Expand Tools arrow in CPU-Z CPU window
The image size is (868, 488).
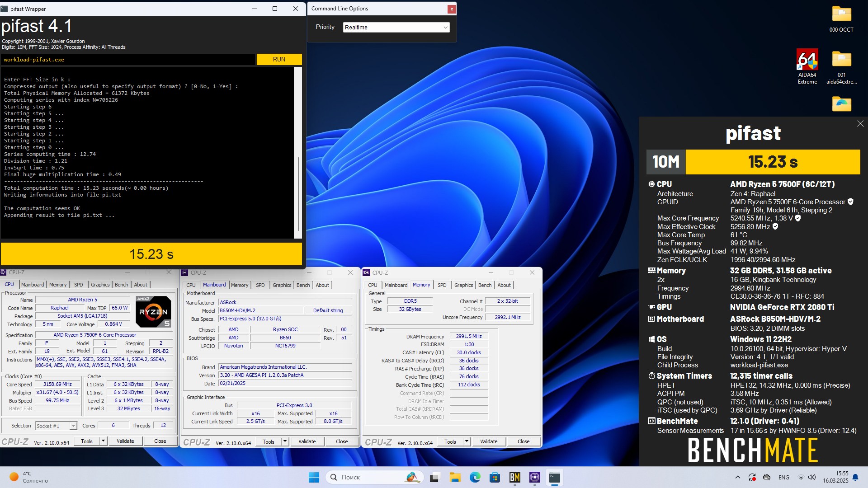[x=103, y=441]
